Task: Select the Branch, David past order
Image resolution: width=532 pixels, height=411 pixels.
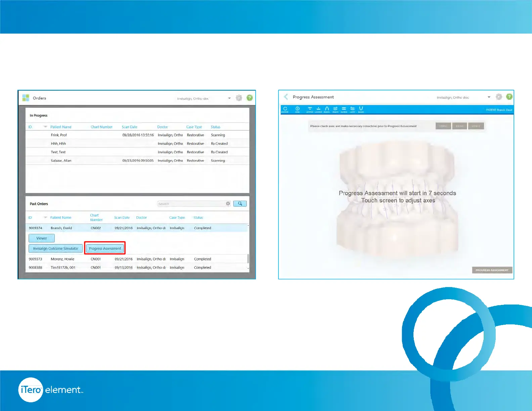Action: [x=137, y=228]
